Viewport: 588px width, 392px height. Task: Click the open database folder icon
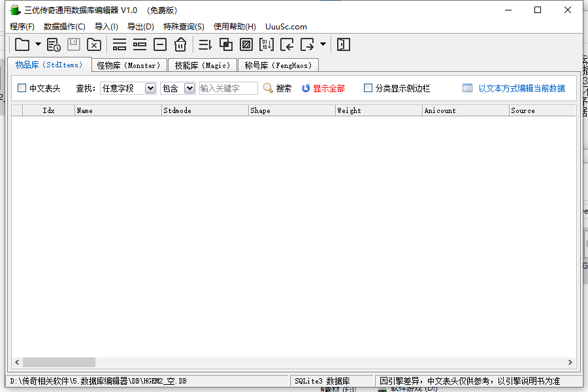(23, 44)
